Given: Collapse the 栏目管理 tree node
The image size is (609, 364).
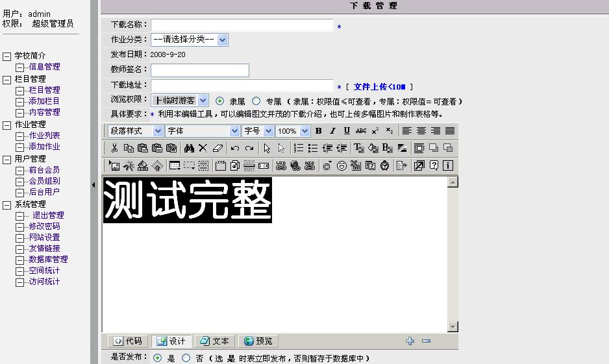Looking at the screenshot, I should point(6,80).
